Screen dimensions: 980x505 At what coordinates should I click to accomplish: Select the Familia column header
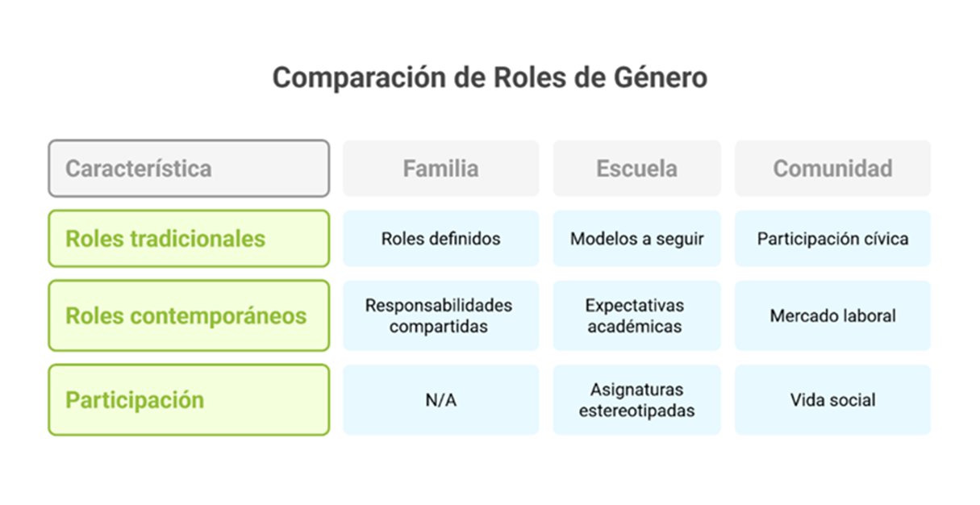point(441,169)
